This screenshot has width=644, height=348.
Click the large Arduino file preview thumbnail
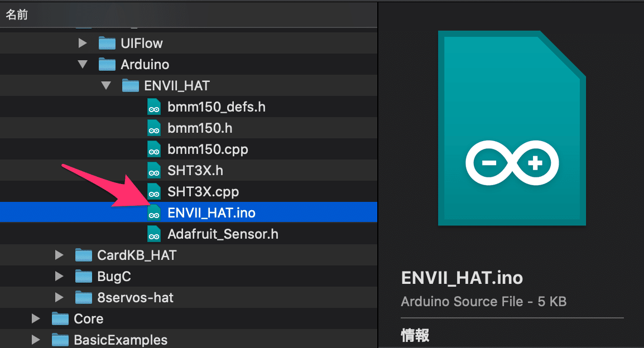pos(512,128)
